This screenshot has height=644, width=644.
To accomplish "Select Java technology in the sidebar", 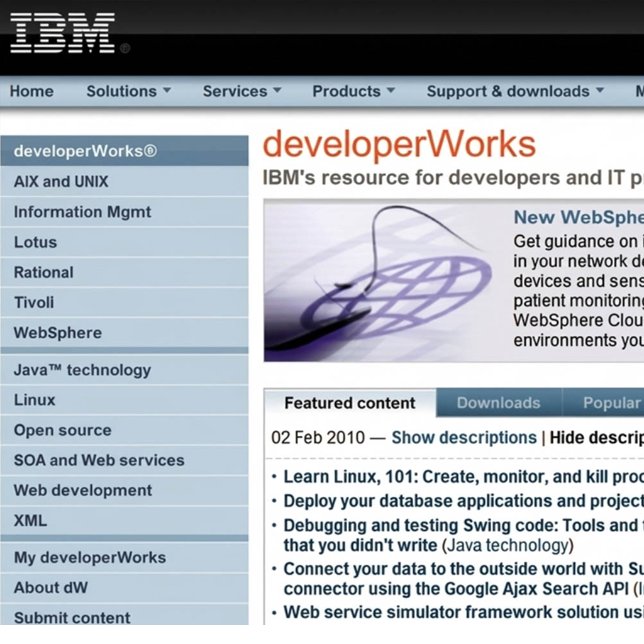I will click(82, 370).
